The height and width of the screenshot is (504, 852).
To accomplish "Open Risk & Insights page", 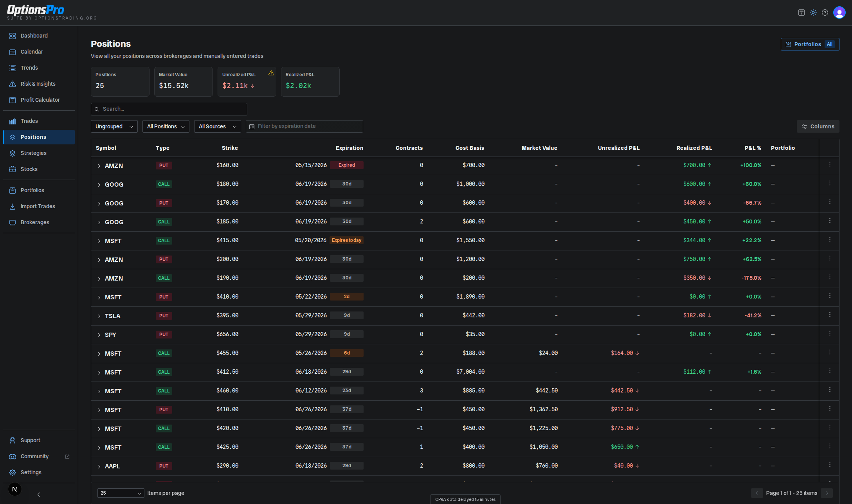I will pyautogui.click(x=39, y=84).
